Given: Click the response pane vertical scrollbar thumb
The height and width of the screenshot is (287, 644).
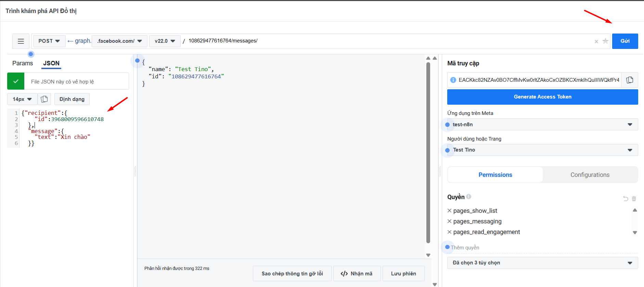Looking at the screenshot, I should tap(428, 153).
